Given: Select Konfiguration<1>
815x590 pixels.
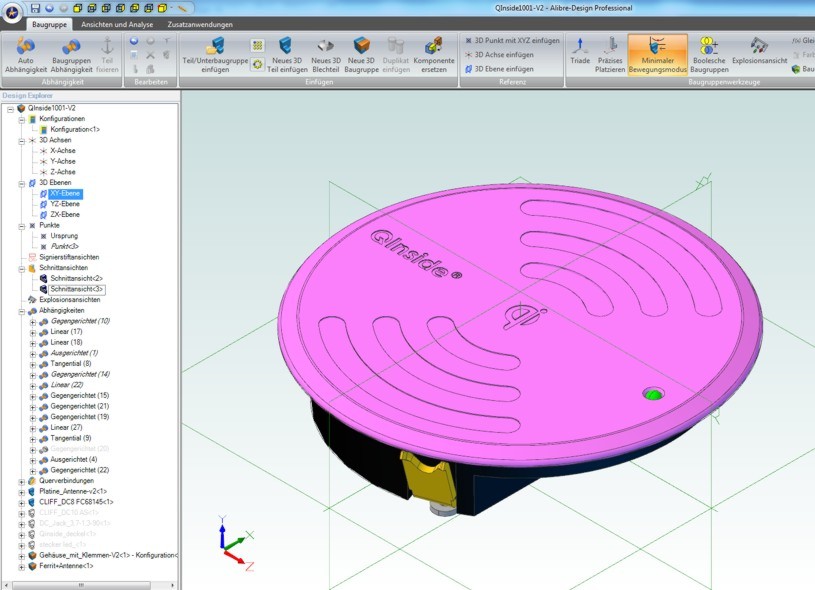Looking at the screenshot, I should tap(75, 129).
